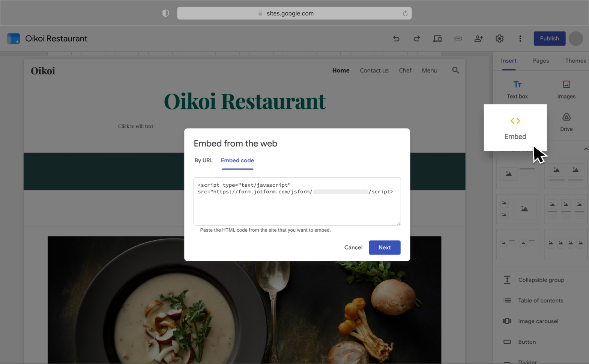Screen dimensions: 589x364
Task: Choose the layout with two small images and one large
Action: (x=518, y=209)
